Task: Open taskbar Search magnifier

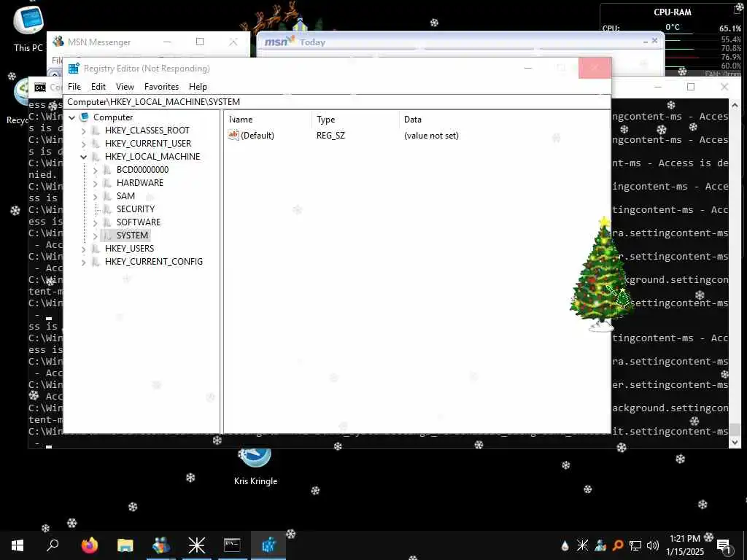Action: (53, 545)
